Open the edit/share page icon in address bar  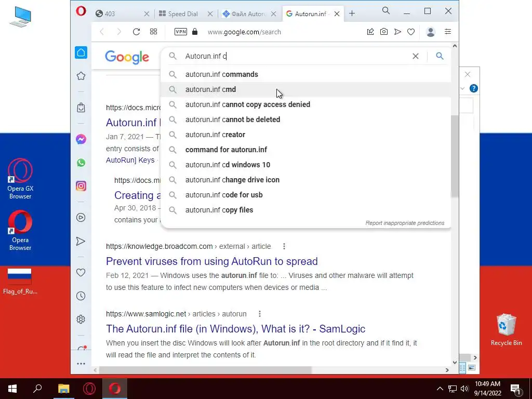[x=370, y=32]
